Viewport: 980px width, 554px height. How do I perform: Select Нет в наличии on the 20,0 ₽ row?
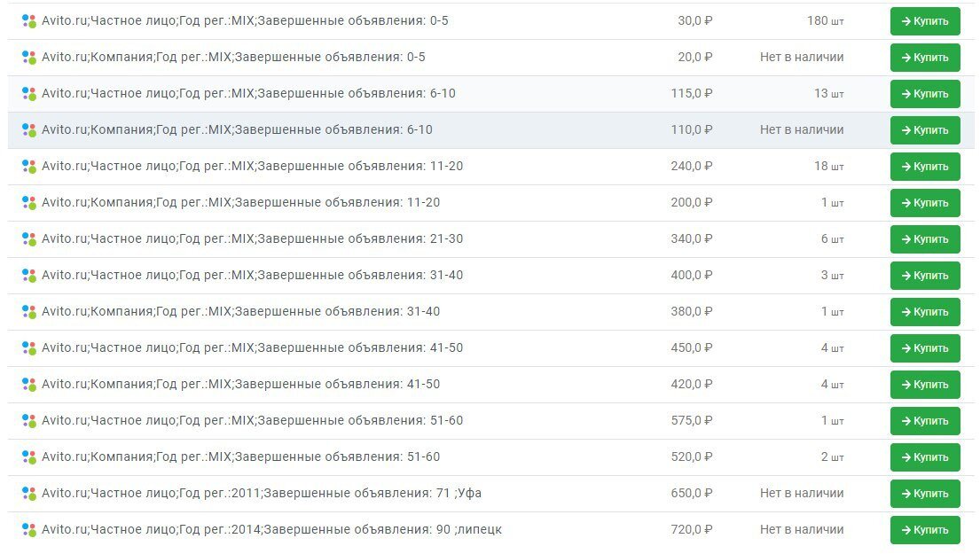pyautogui.click(x=802, y=57)
